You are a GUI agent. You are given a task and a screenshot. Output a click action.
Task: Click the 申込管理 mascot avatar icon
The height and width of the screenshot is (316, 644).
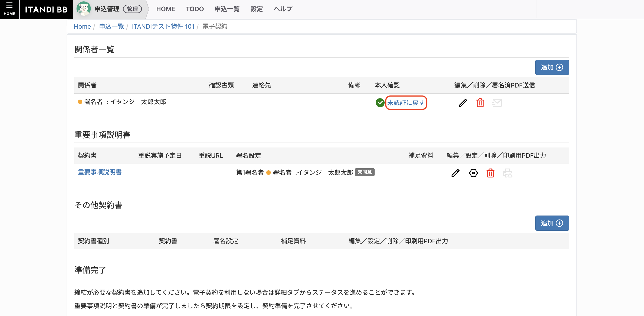point(83,9)
